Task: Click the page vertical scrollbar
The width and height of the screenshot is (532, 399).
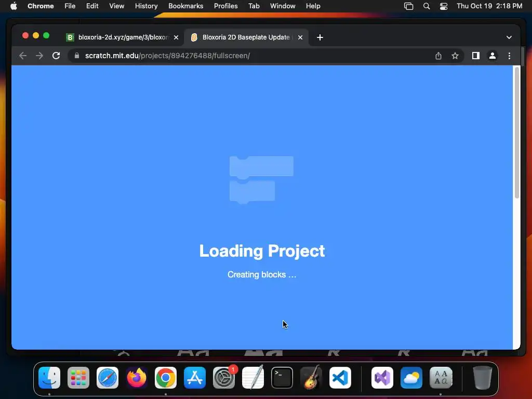Action: coord(517,132)
